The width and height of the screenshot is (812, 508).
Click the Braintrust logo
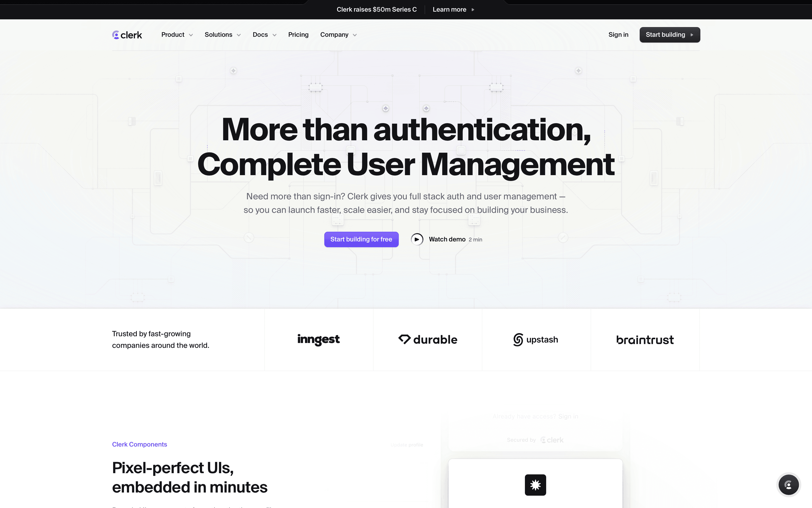[645, 340]
